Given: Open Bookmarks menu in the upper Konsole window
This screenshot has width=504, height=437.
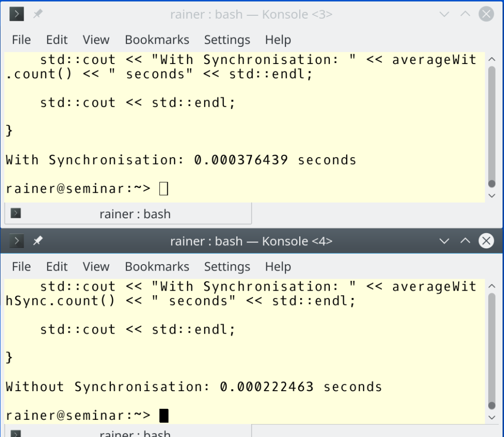Looking at the screenshot, I should pyautogui.click(x=157, y=40).
